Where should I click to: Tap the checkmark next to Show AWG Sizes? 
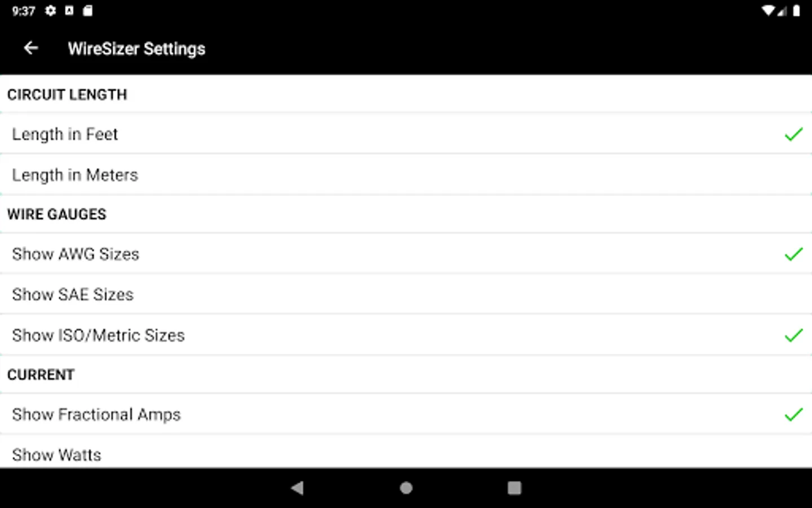click(x=793, y=254)
